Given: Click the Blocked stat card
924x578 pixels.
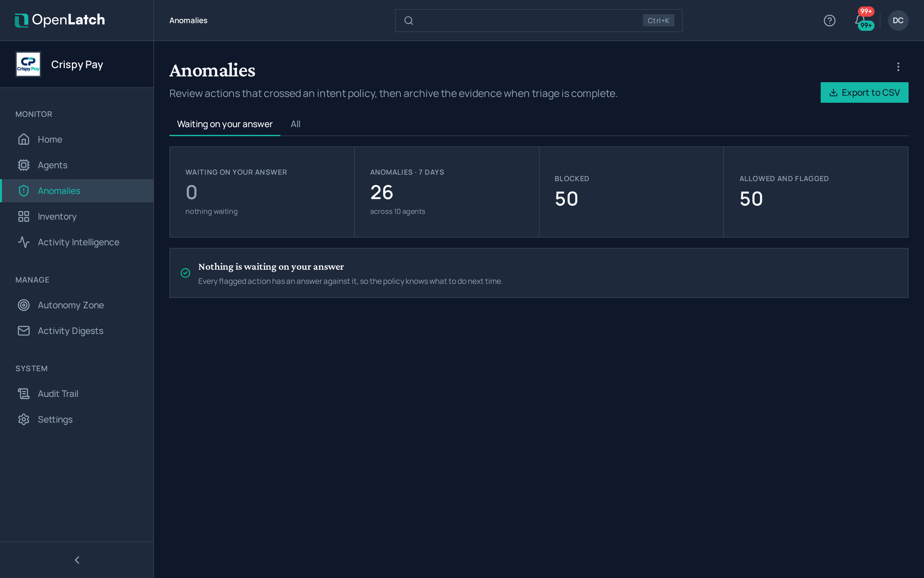Looking at the screenshot, I should (x=631, y=192).
